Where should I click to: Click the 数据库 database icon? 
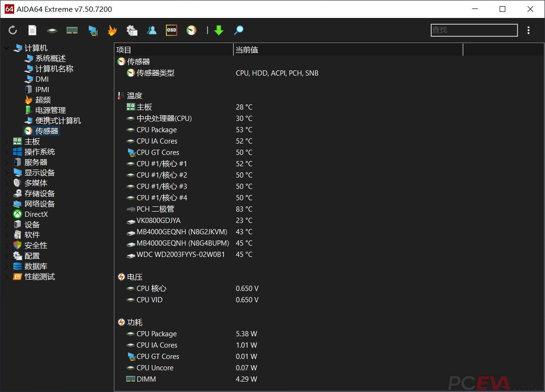tap(17, 266)
